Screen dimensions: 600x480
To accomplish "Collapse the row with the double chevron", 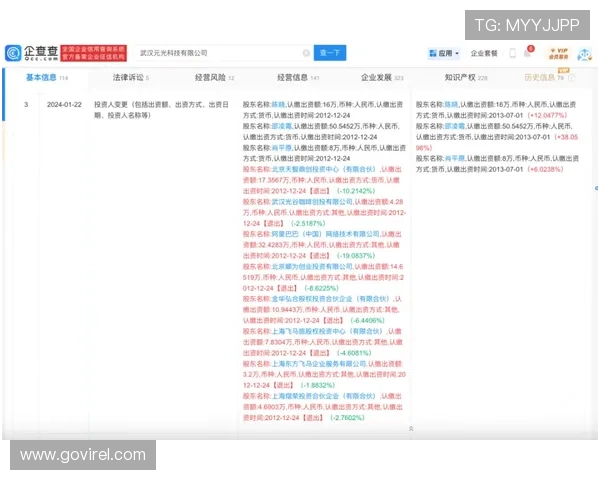I will pyautogui.click(x=411, y=429).
